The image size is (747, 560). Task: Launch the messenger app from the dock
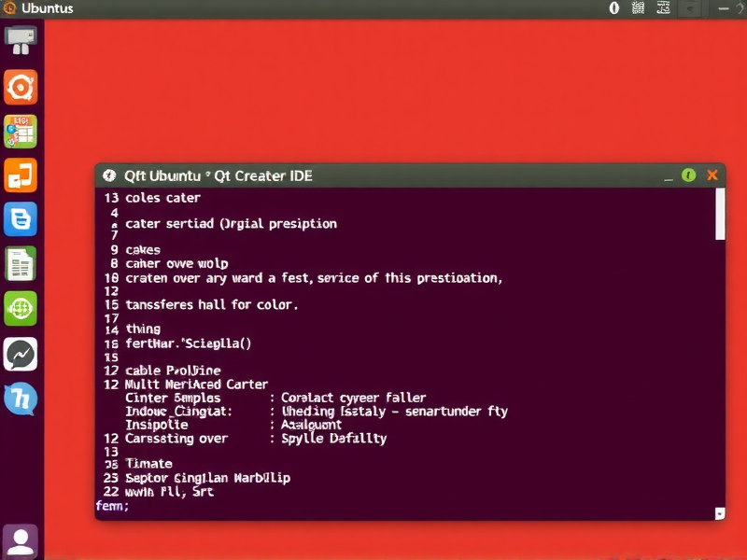point(21,355)
